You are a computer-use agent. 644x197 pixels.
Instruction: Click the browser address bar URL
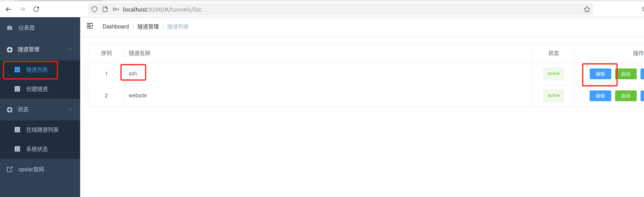pyautogui.click(x=162, y=9)
